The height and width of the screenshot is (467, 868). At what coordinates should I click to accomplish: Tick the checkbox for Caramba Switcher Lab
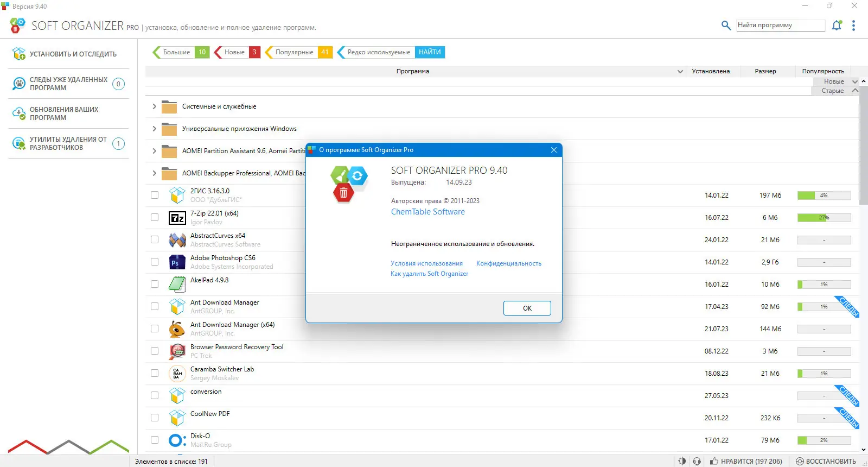click(155, 373)
